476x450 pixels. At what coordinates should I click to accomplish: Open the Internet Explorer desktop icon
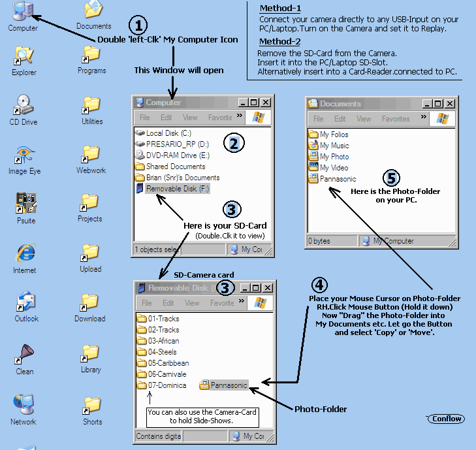pyautogui.click(x=25, y=255)
